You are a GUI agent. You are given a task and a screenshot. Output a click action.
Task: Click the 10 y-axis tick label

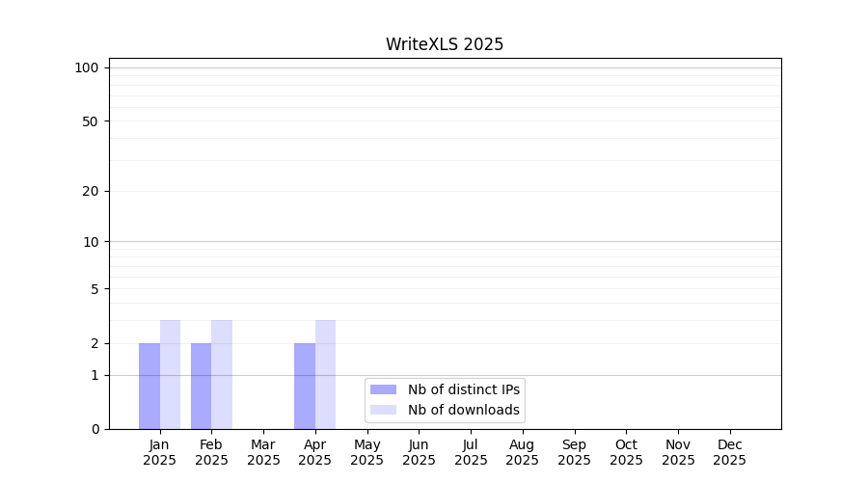pyautogui.click(x=91, y=242)
